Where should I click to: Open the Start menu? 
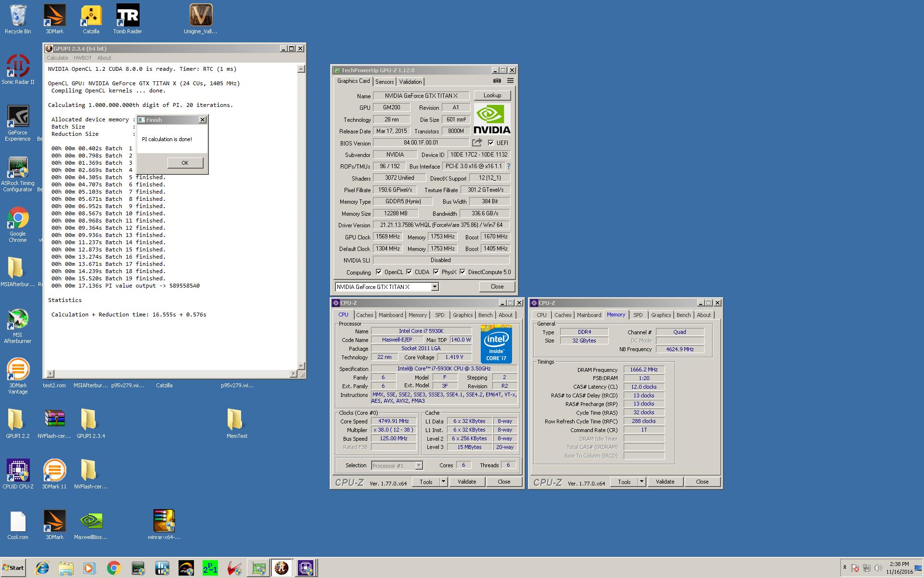pyautogui.click(x=13, y=568)
